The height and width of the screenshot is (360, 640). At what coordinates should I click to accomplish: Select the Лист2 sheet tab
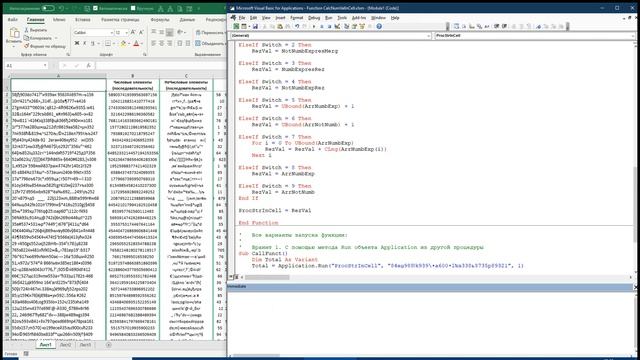tap(65, 345)
